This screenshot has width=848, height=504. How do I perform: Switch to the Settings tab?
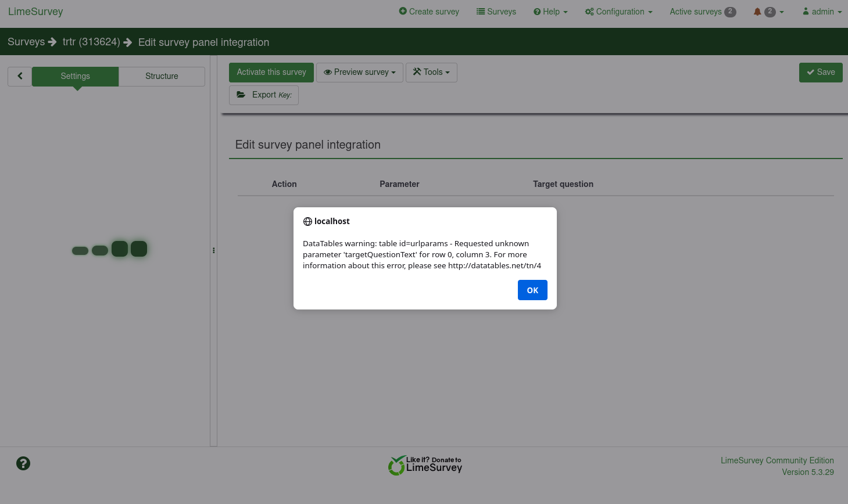click(x=76, y=76)
